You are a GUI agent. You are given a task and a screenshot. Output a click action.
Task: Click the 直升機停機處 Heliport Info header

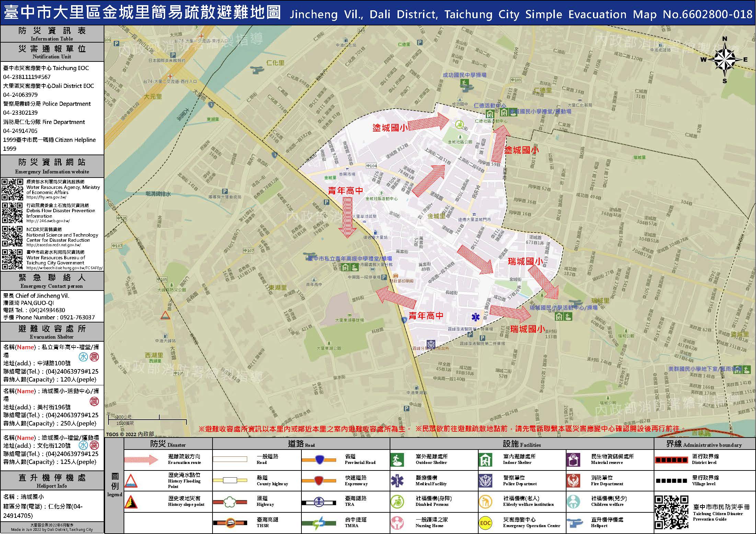[x=52, y=480]
